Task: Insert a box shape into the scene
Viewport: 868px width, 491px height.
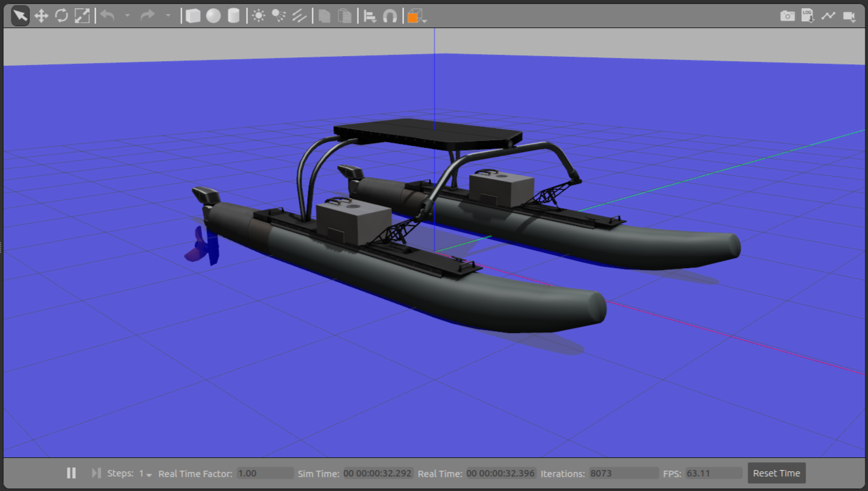Action: (192, 15)
